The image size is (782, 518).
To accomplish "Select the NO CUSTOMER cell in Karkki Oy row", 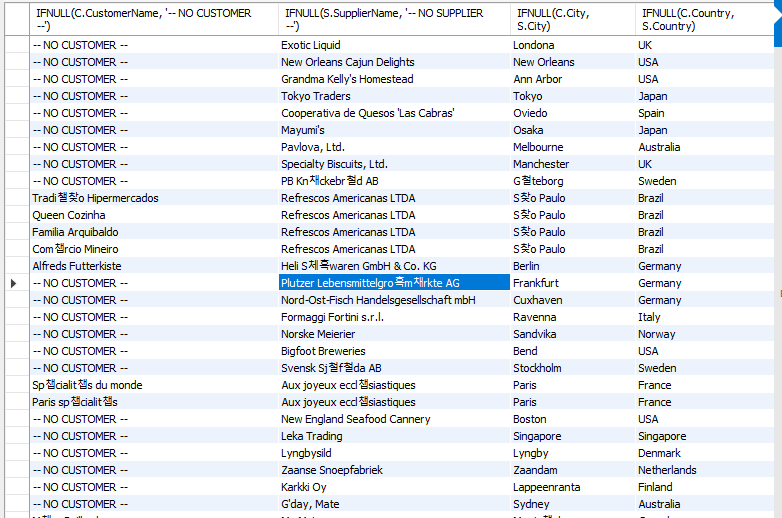I will click(x=154, y=487).
